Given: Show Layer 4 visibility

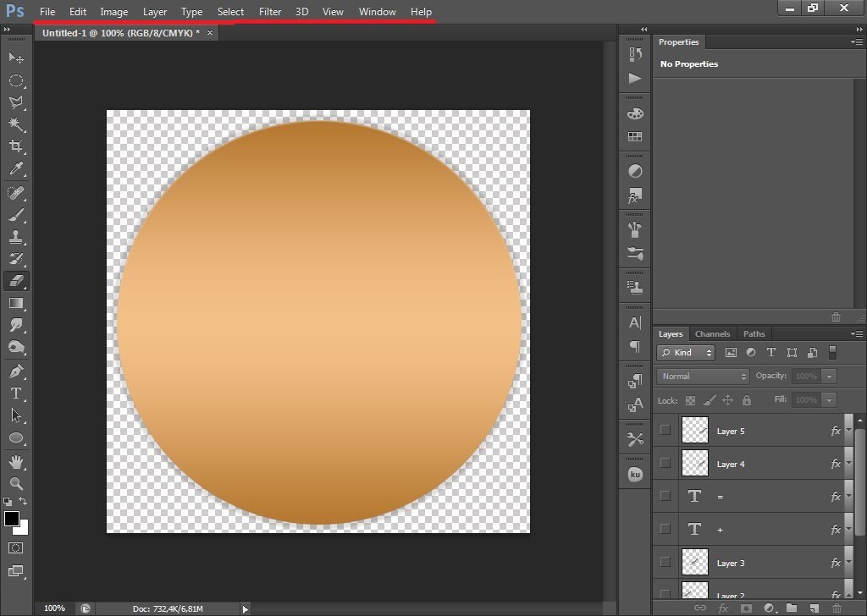Looking at the screenshot, I should tap(665, 463).
